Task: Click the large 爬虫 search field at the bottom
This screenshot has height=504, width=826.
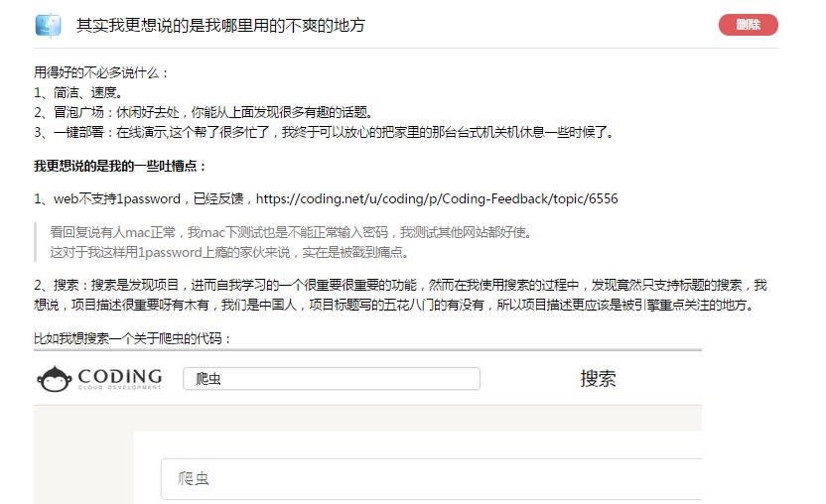Action: pos(432,479)
